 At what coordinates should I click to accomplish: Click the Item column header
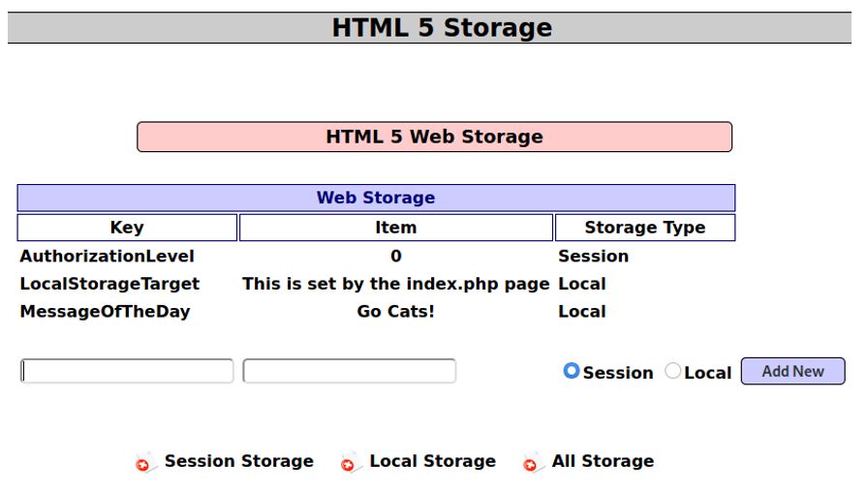click(x=395, y=229)
